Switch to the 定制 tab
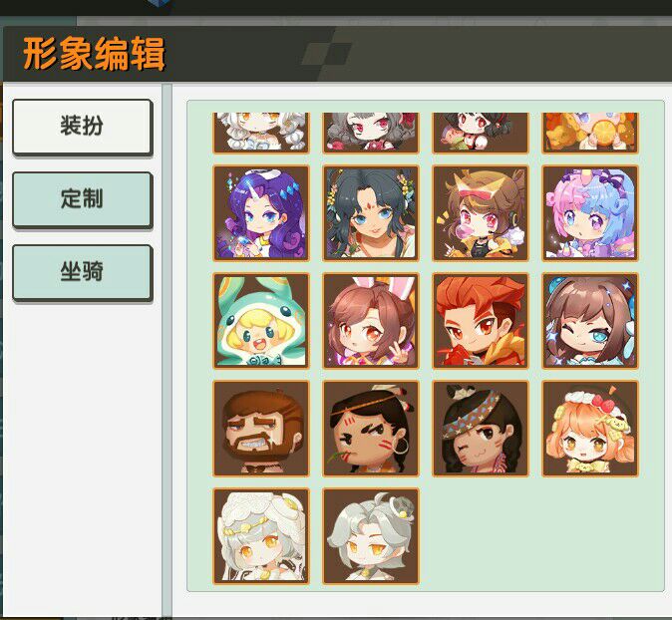This screenshot has height=620, width=672. 83,199
